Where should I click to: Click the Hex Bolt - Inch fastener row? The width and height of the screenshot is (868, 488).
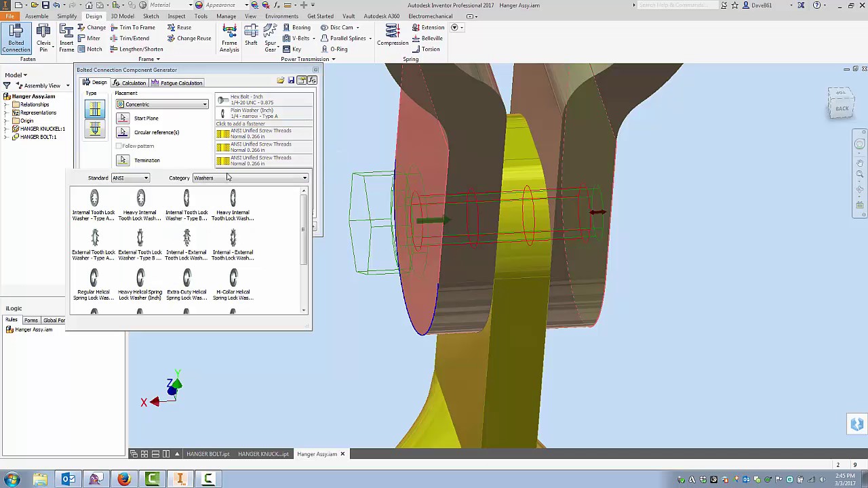coord(264,100)
